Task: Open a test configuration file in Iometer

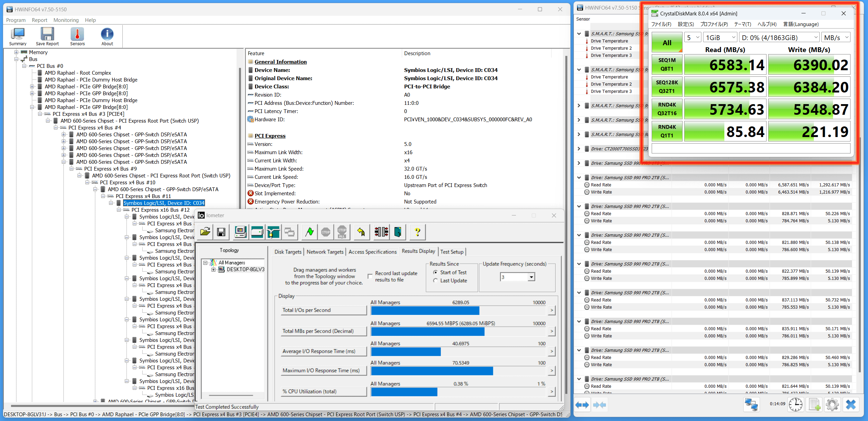Action: pyautogui.click(x=205, y=232)
